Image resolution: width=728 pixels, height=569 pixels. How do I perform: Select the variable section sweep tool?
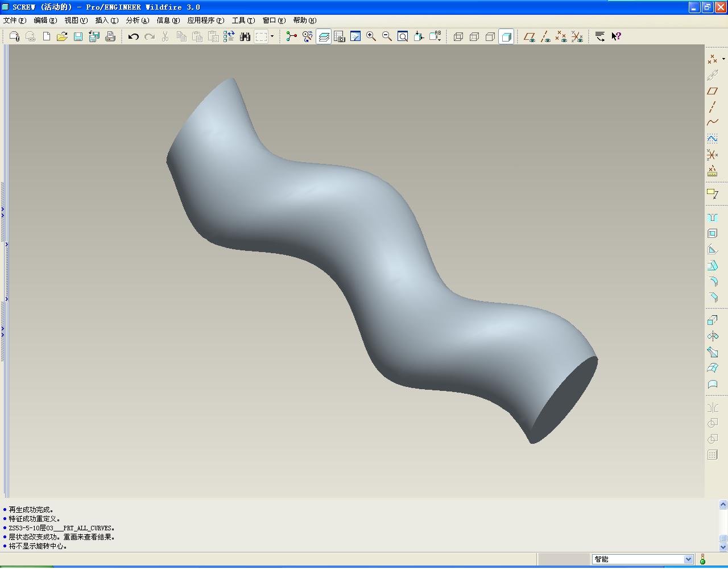(712, 352)
